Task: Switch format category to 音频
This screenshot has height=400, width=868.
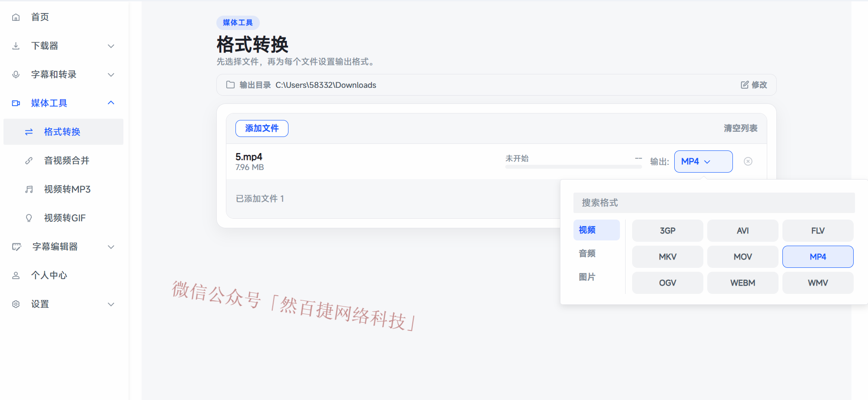Action: click(x=587, y=253)
